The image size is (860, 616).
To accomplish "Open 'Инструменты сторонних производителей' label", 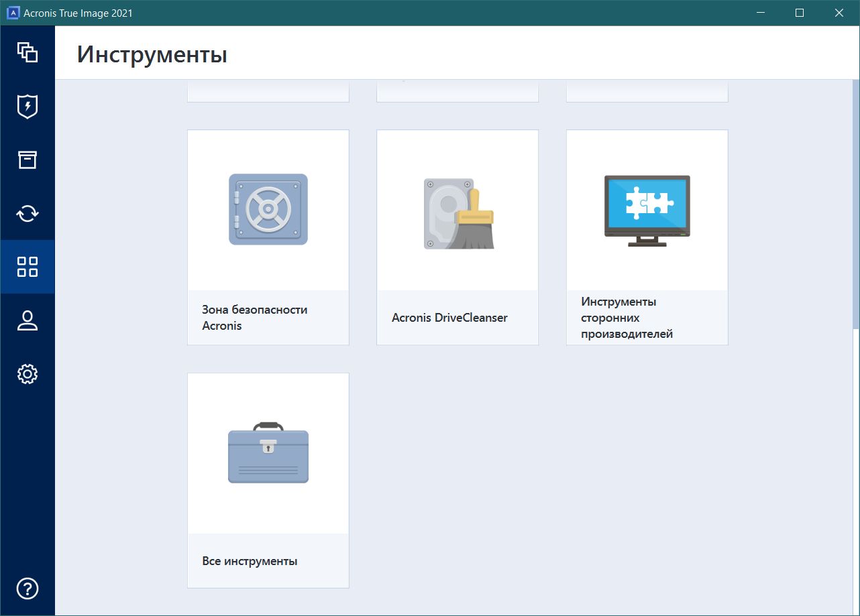I will pos(627,318).
